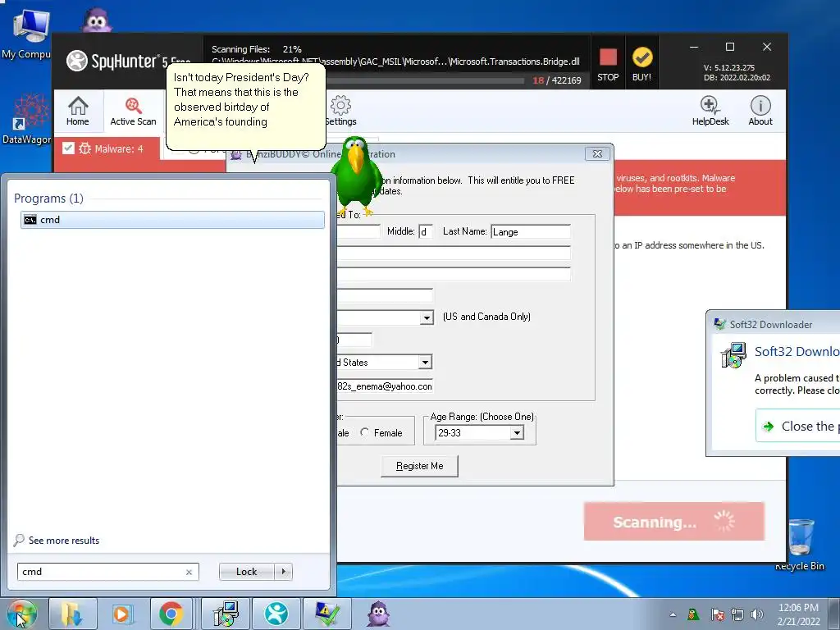840x630 pixels.
Task: Click the Soft32 installer taskbar icon
Action: [x=226, y=614]
